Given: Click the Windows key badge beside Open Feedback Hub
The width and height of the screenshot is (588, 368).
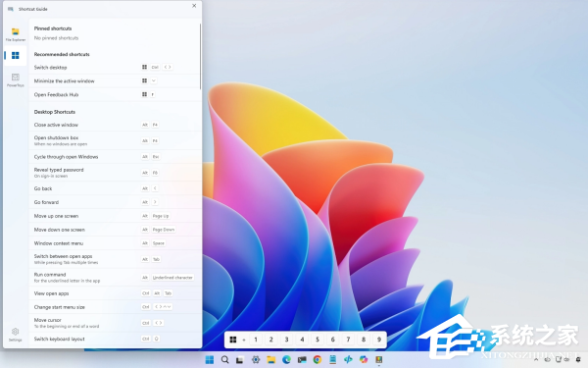Looking at the screenshot, I should point(144,94).
